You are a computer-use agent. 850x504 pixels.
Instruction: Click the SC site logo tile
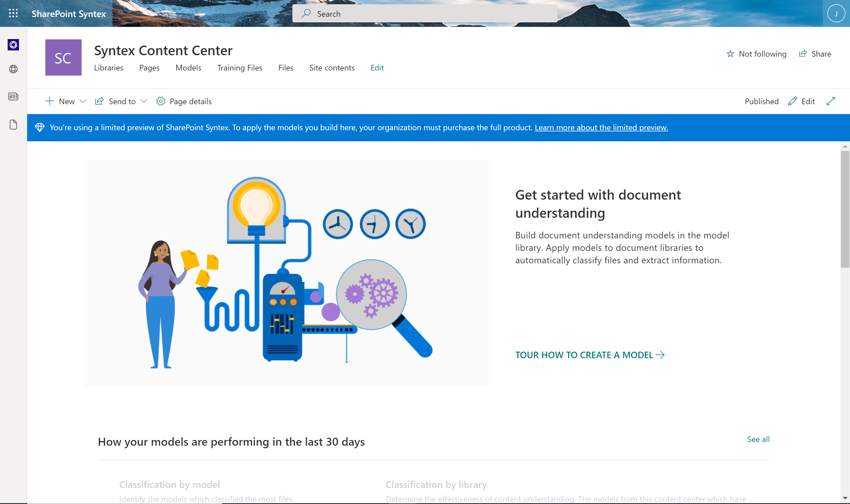pos(63,57)
